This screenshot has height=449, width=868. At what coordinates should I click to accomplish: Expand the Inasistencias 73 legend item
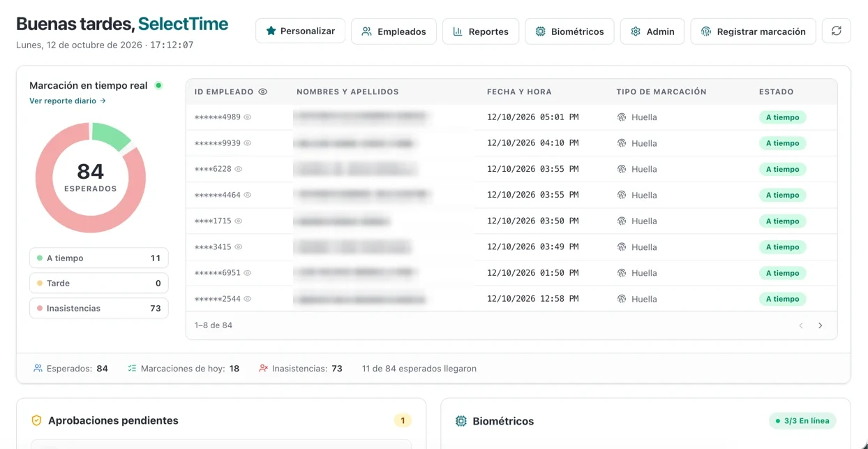tap(98, 308)
